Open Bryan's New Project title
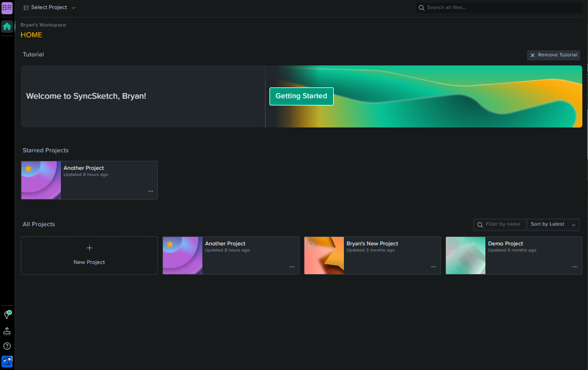The height and width of the screenshot is (370, 588). click(x=372, y=244)
